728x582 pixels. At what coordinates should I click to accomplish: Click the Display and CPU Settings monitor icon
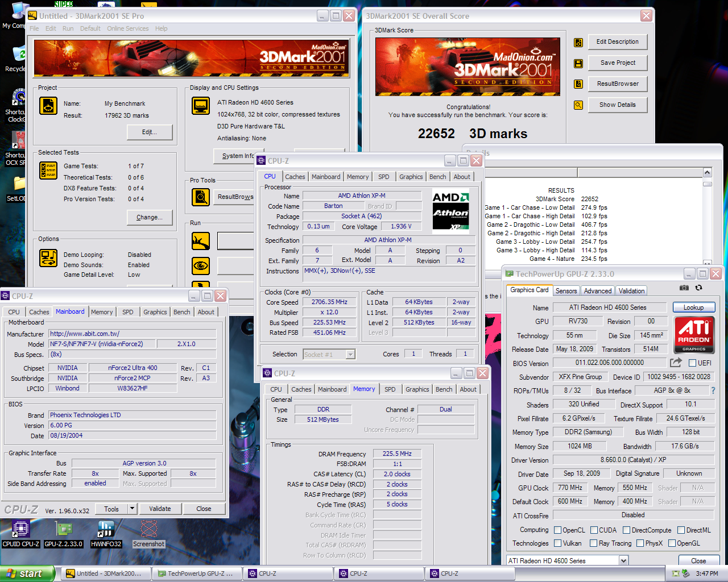(201, 106)
